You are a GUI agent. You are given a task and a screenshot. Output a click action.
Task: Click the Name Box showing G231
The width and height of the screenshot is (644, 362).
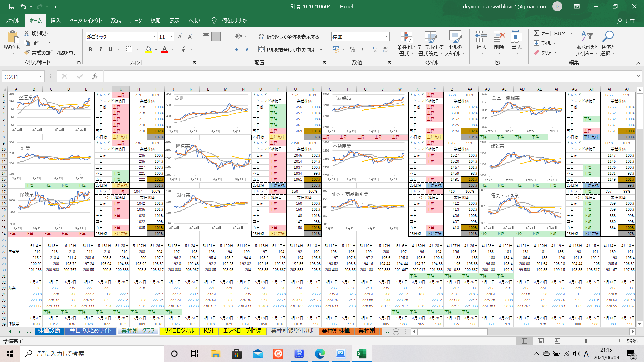20,77
